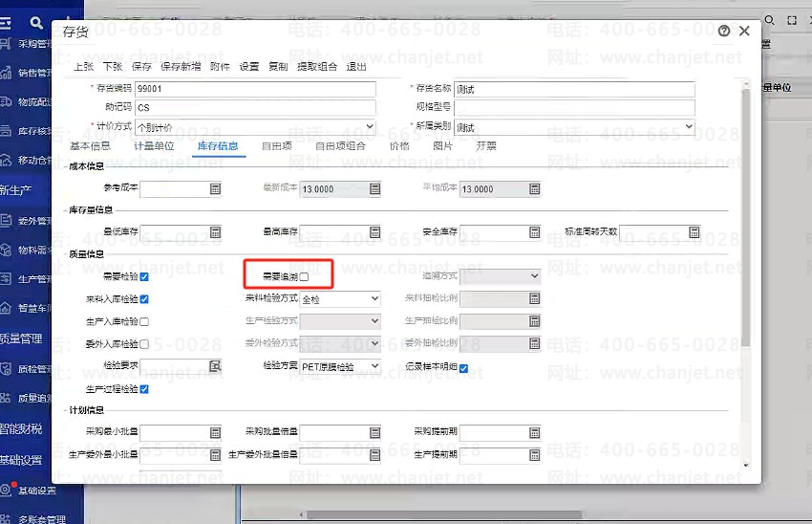The height and width of the screenshot is (524, 812).
Task: Open calculator for 采购批量倍量 field
Action: coord(375,432)
